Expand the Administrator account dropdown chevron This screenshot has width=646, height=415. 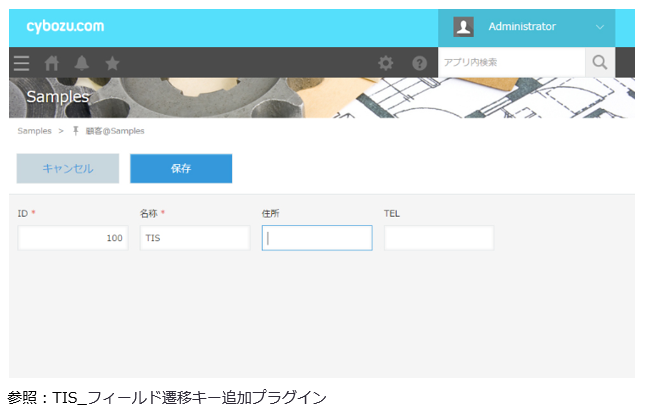600,27
